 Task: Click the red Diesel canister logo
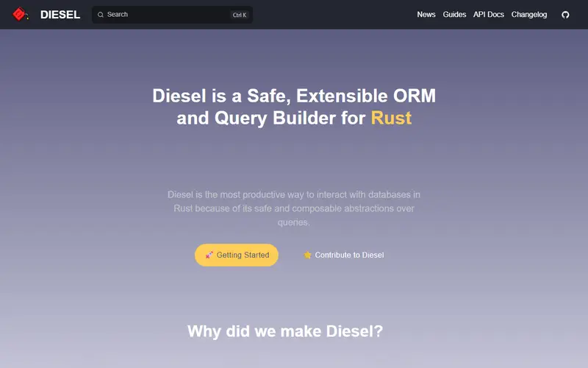pos(21,14)
